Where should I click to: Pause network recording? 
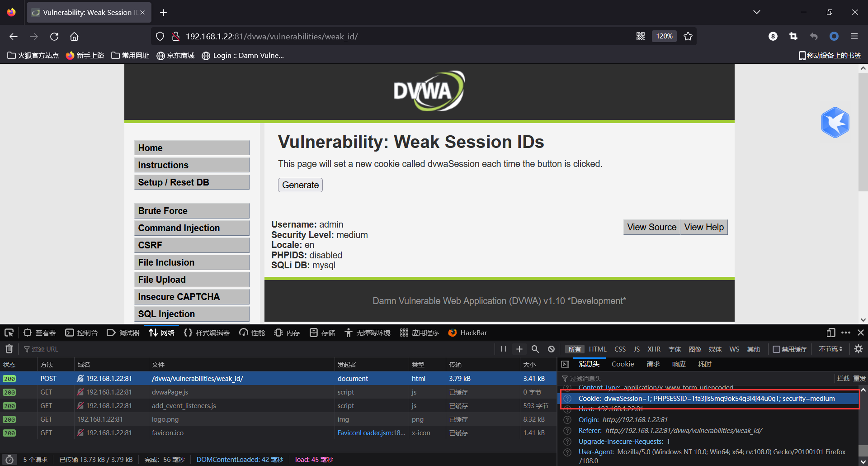click(504, 349)
